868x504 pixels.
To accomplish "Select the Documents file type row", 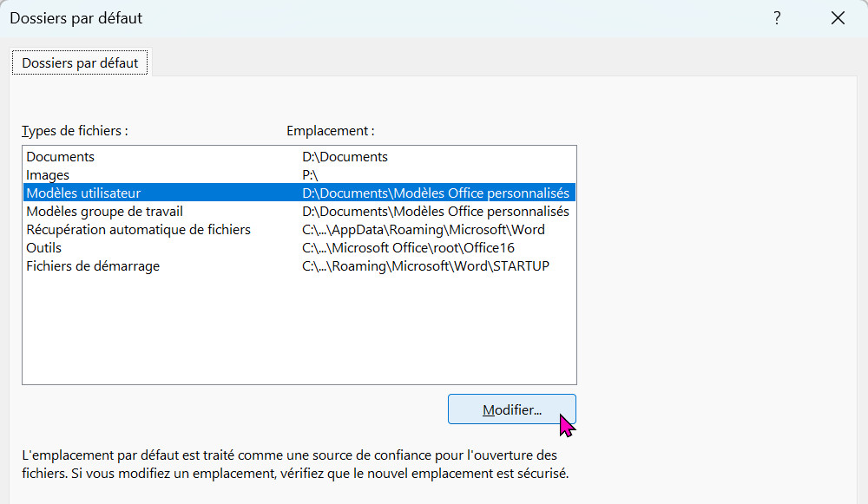I will (x=61, y=157).
